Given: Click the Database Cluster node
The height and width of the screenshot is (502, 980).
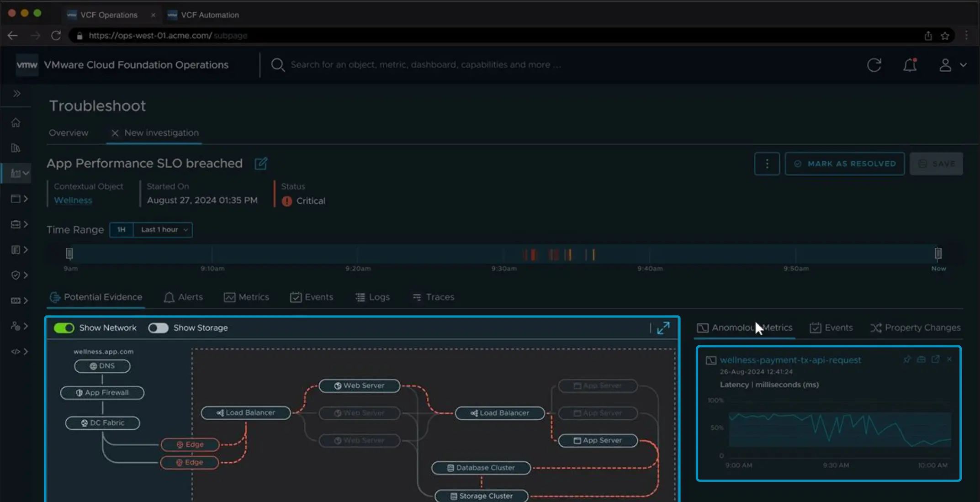Looking at the screenshot, I should click(481, 468).
